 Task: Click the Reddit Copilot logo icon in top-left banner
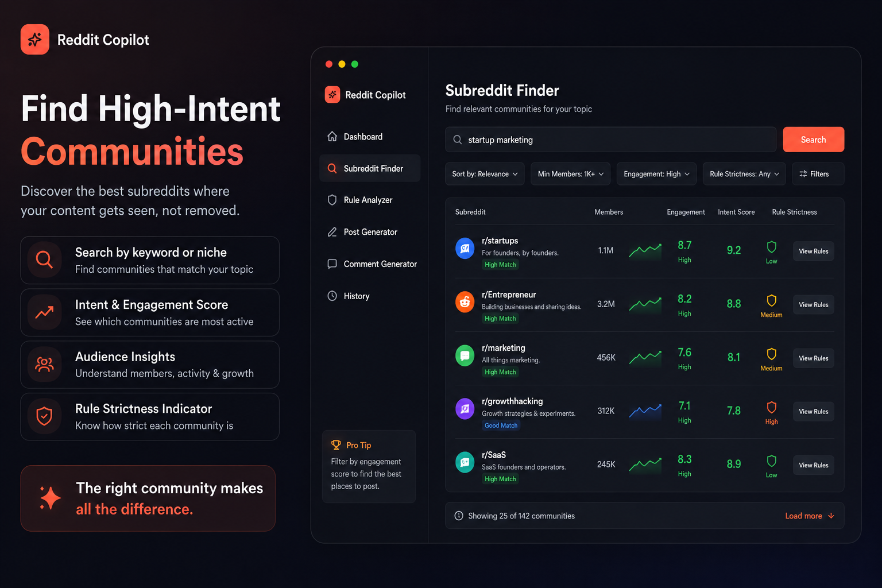click(x=35, y=39)
